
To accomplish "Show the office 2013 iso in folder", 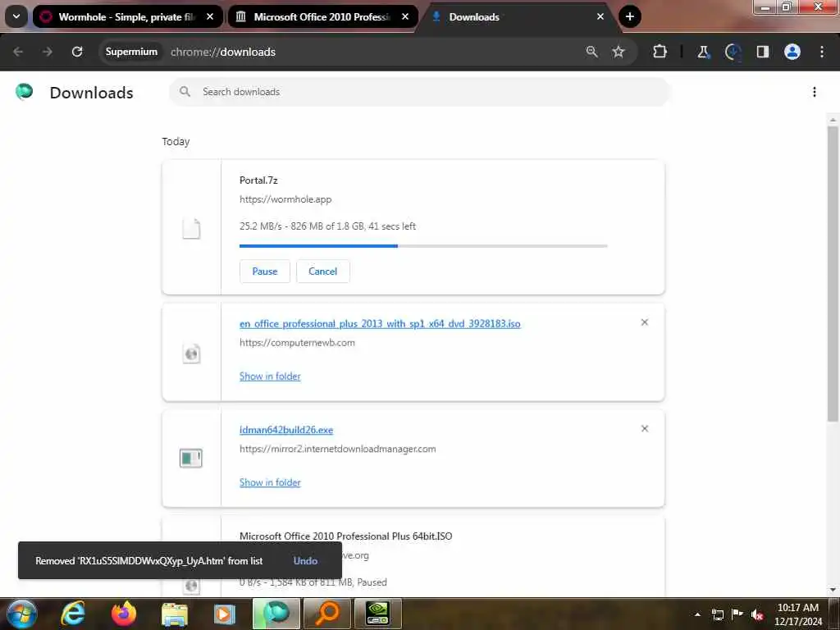I will (x=270, y=376).
